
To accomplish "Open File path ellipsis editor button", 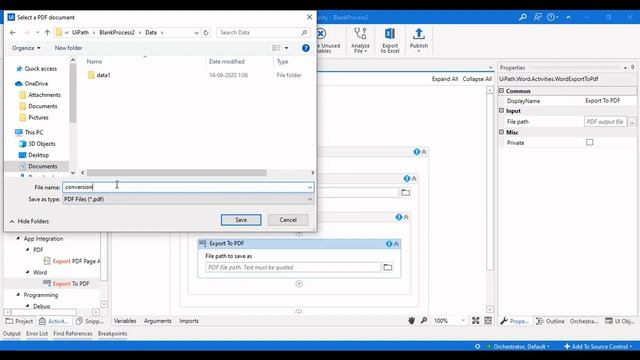I will tap(632, 122).
